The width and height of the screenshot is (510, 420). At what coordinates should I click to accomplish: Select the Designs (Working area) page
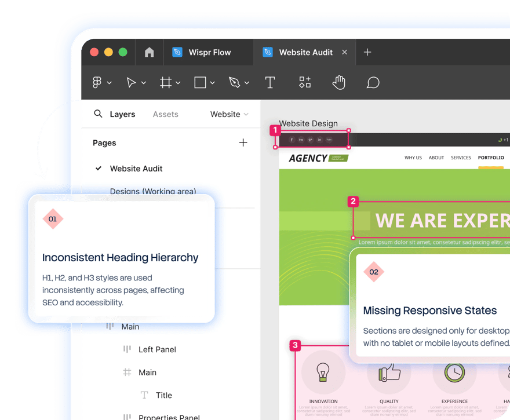153,191
